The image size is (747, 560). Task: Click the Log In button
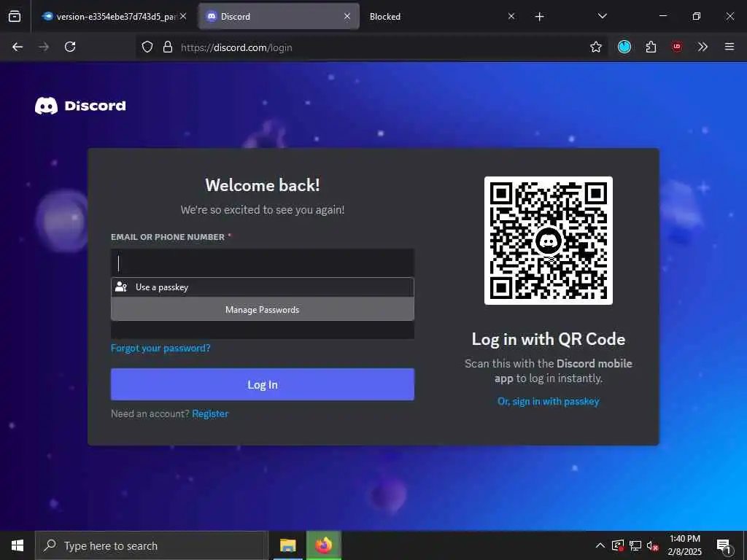[x=263, y=384]
